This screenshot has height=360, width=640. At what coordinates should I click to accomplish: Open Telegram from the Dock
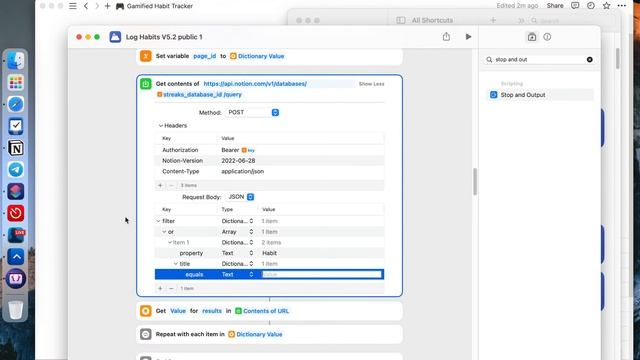pyautogui.click(x=16, y=169)
